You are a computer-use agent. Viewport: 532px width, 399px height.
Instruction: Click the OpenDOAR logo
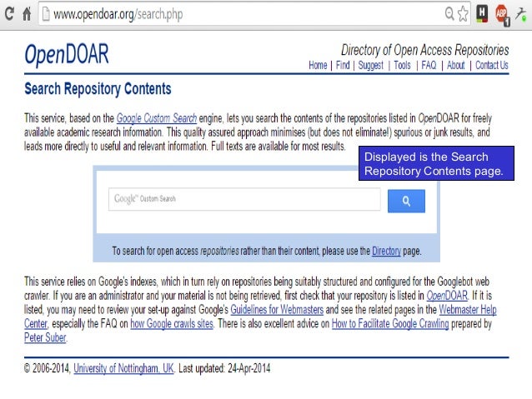[x=67, y=54]
